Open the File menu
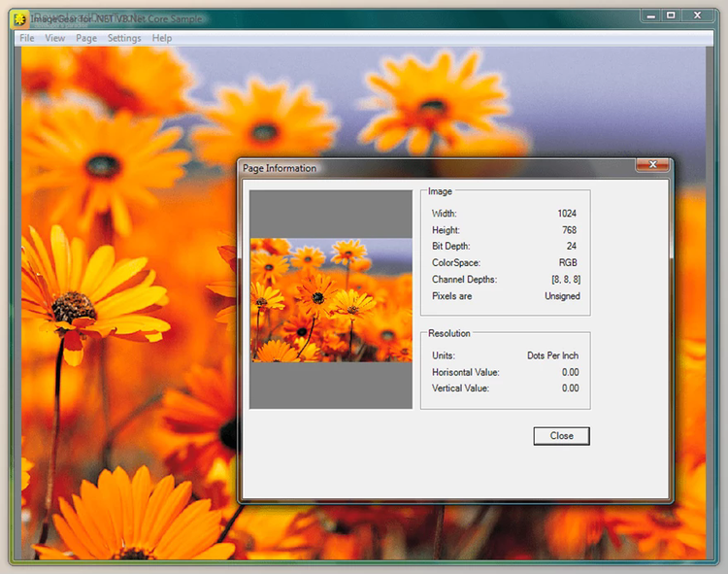 coord(27,38)
